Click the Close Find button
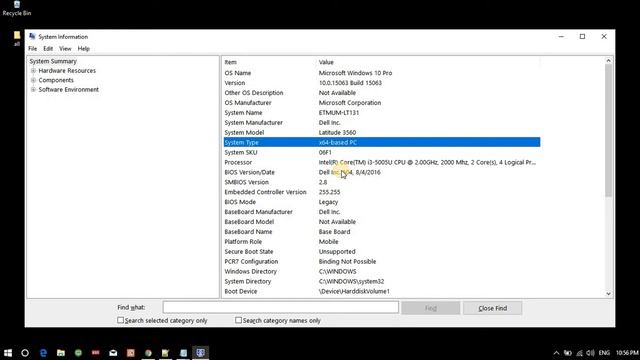Image resolution: width=640 pixels, height=360 pixels. click(492, 308)
